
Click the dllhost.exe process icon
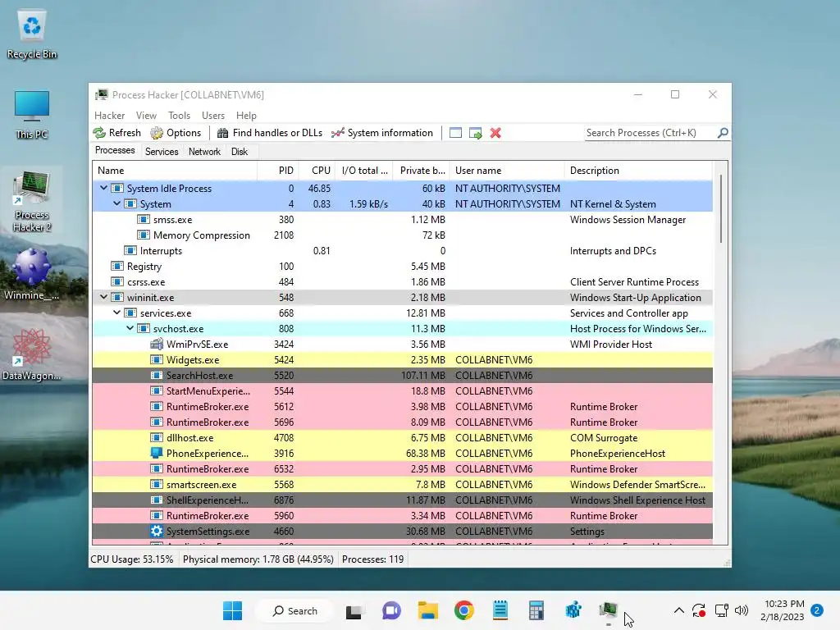[157, 438]
